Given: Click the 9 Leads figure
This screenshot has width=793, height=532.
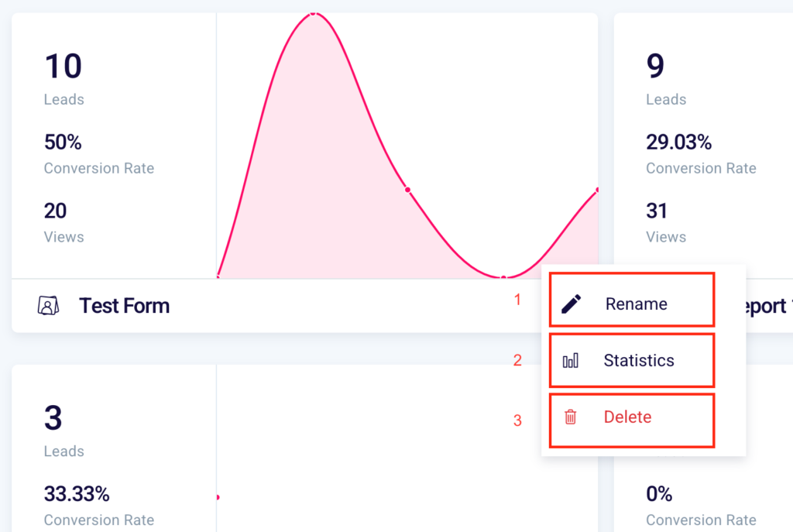Looking at the screenshot, I should click(655, 67).
